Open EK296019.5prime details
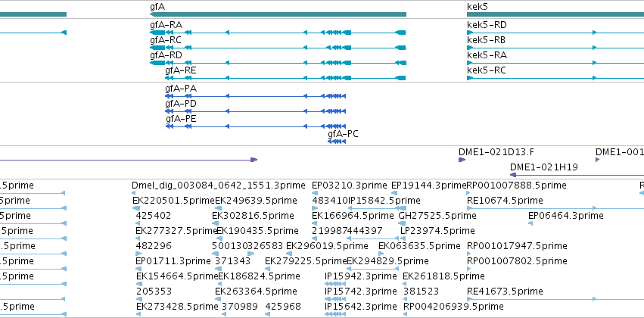This screenshot has height=318, width=644. [327, 246]
